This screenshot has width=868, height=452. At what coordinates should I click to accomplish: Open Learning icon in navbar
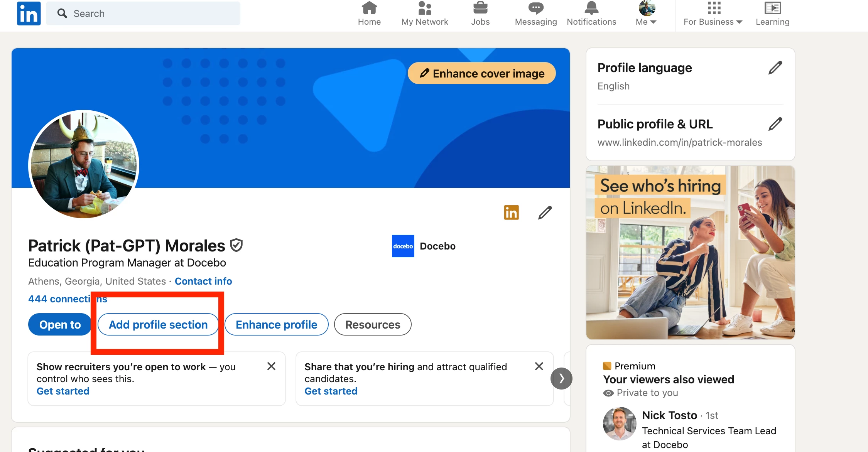pos(772,8)
